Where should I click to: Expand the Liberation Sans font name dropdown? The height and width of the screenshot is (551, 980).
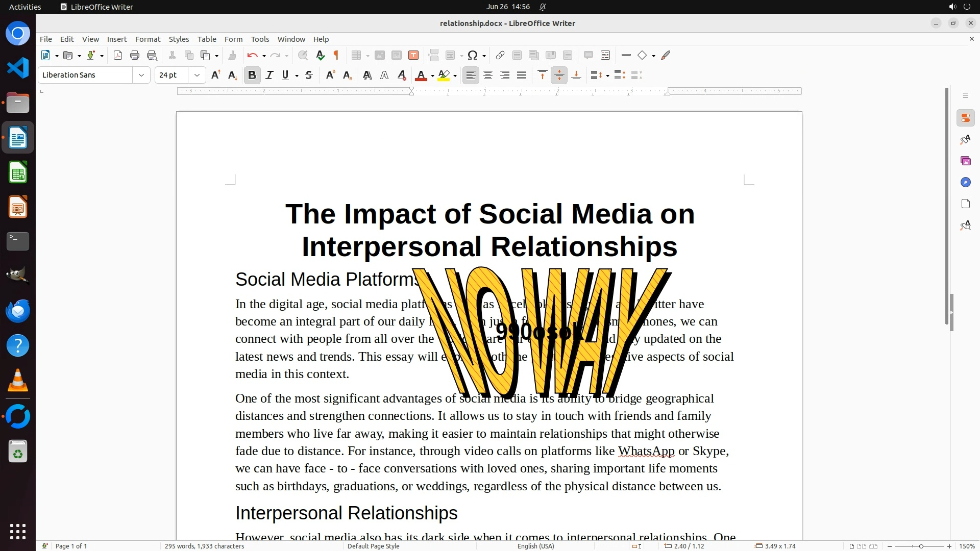pos(141,76)
